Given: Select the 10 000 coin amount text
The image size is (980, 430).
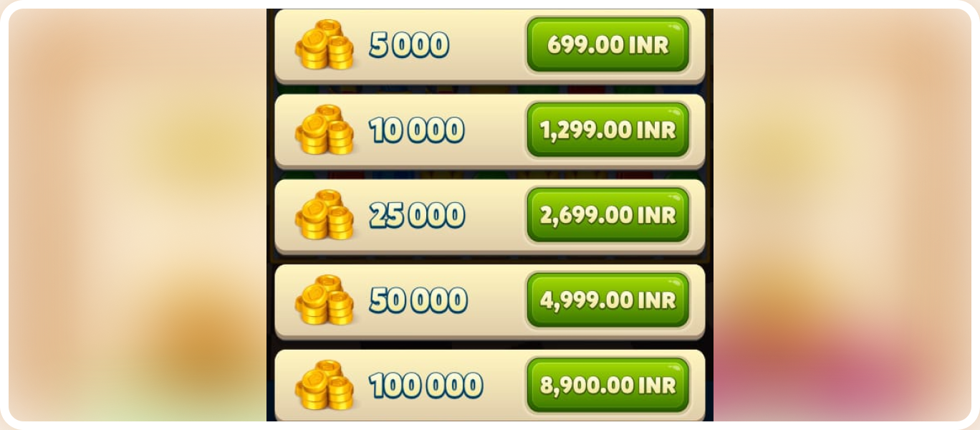Looking at the screenshot, I should coord(417,130).
